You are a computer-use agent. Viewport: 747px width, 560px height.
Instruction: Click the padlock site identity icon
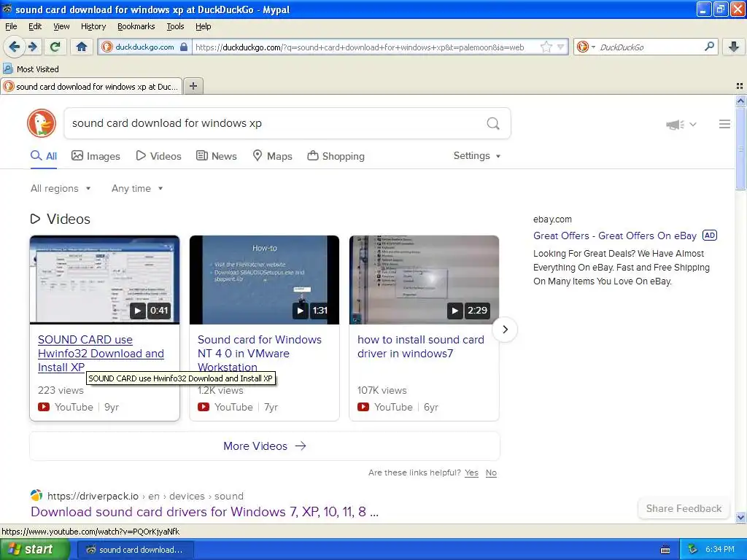pyautogui.click(x=184, y=47)
